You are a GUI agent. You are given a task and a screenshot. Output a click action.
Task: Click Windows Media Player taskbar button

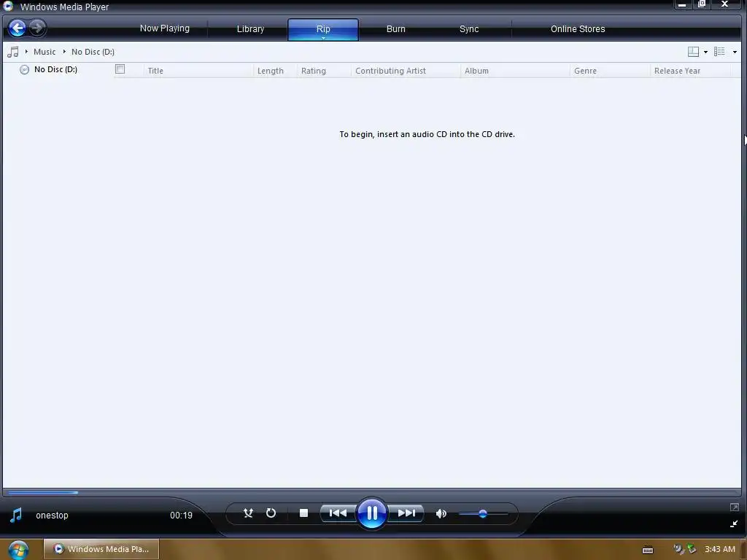pos(101,549)
